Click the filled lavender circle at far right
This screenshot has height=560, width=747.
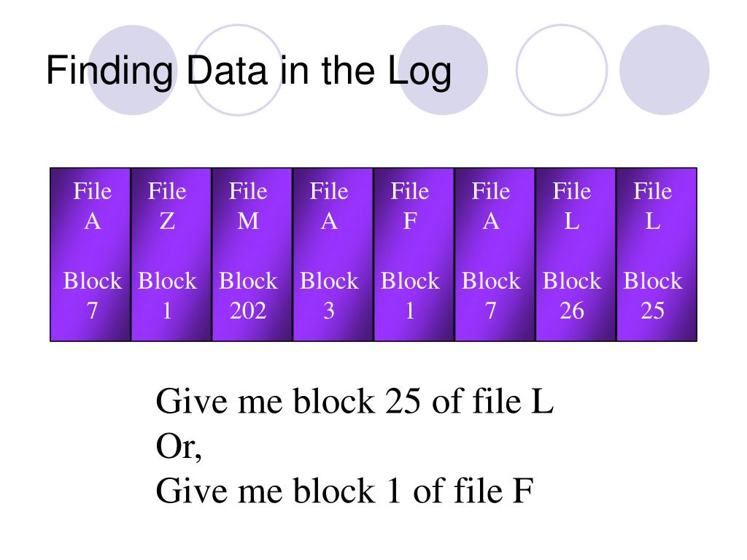pyautogui.click(x=665, y=70)
